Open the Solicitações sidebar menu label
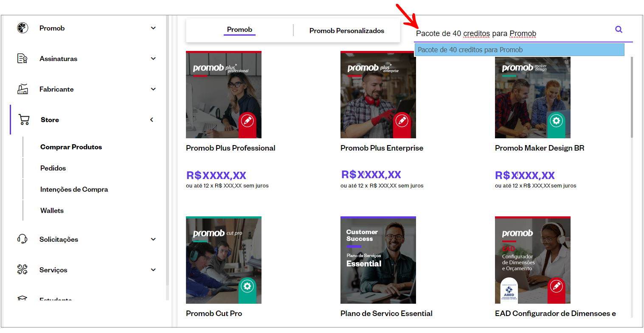The image size is (644, 333). click(59, 239)
